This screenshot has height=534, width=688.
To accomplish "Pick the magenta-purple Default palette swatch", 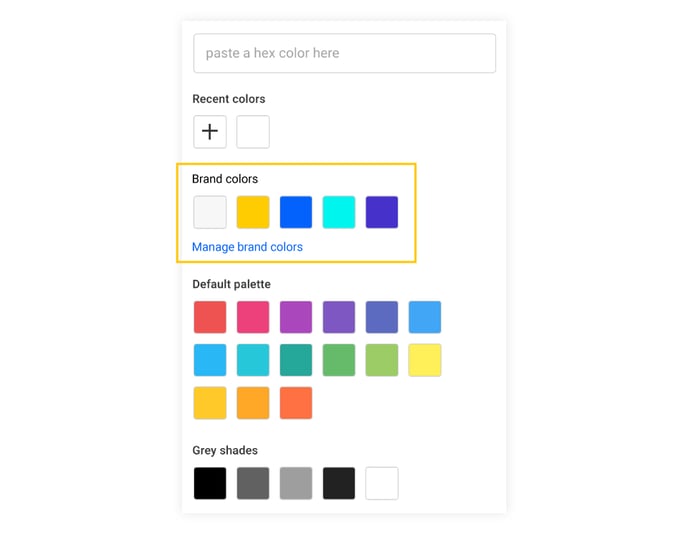I will (x=296, y=317).
